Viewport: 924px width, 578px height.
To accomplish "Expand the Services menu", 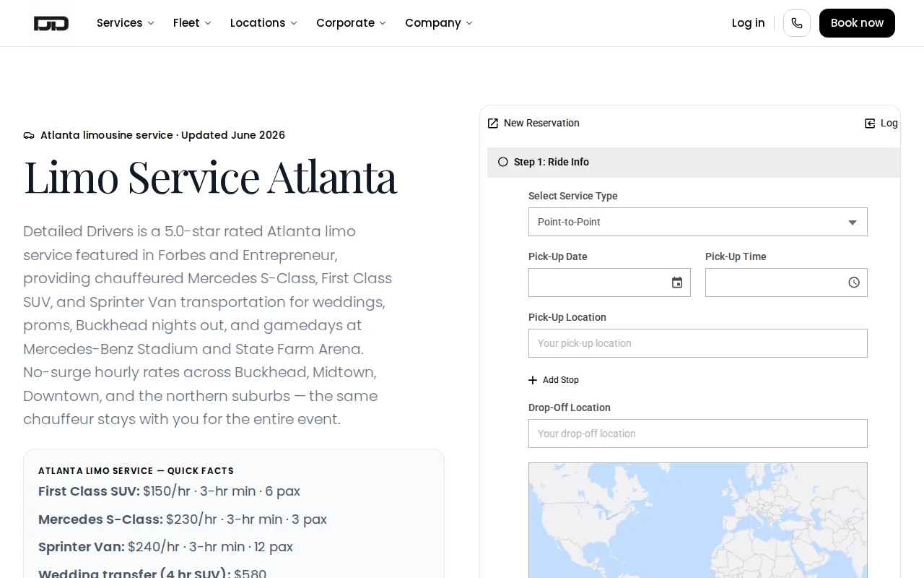I will 126,23.
